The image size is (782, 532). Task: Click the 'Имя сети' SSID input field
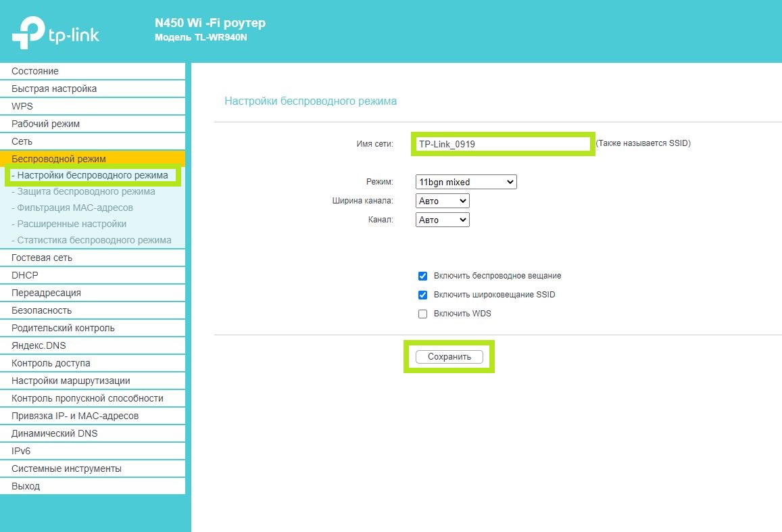(x=502, y=144)
